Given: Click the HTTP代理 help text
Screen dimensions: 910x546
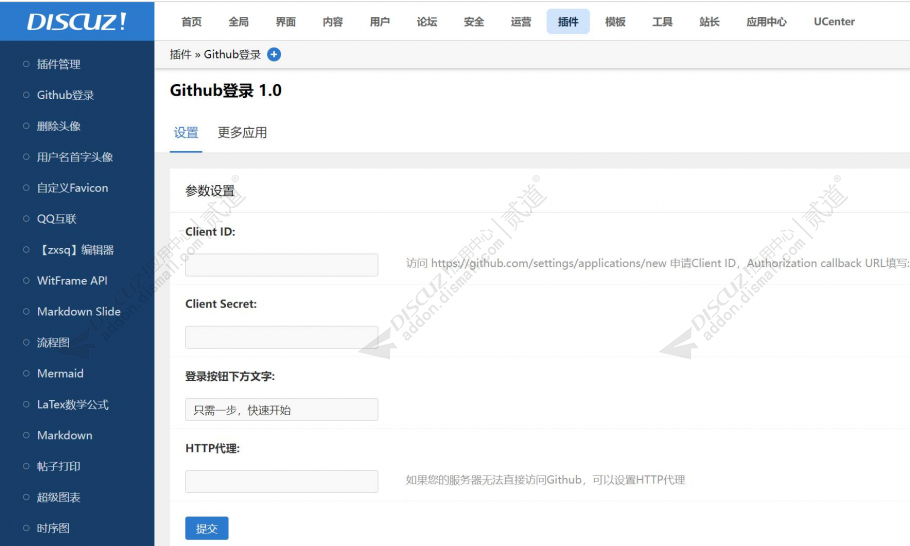Looking at the screenshot, I should (x=546, y=480).
